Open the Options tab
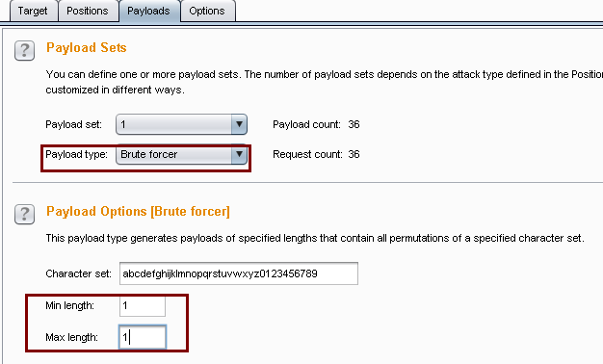Viewport: 603px width, 364px height. point(207,12)
